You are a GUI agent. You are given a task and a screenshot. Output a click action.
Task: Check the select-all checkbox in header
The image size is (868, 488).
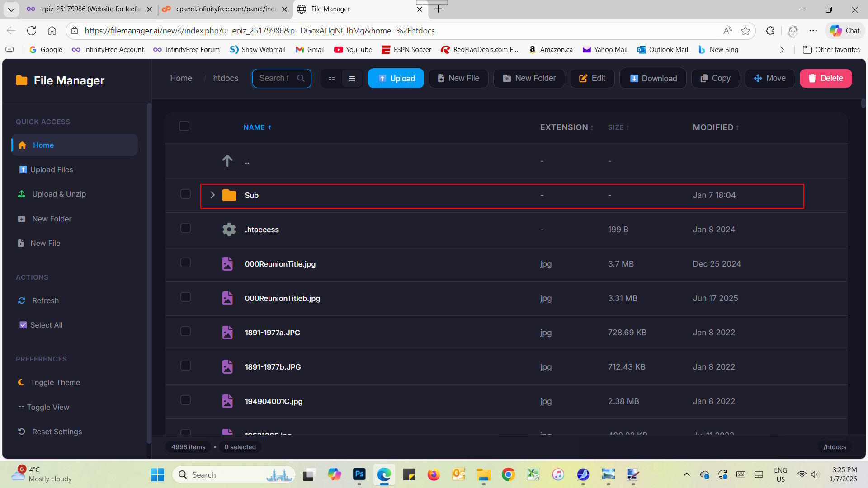pyautogui.click(x=184, y=126)
